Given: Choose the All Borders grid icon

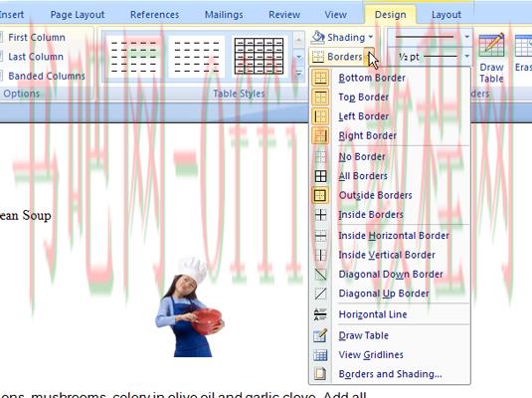Looking at the screenshot, I should tap(320, 176).
